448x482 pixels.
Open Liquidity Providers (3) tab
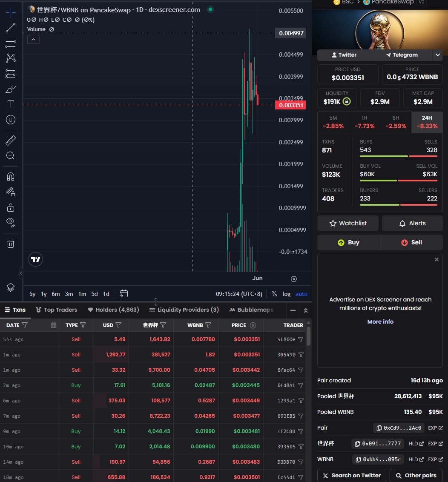(184, 310)
